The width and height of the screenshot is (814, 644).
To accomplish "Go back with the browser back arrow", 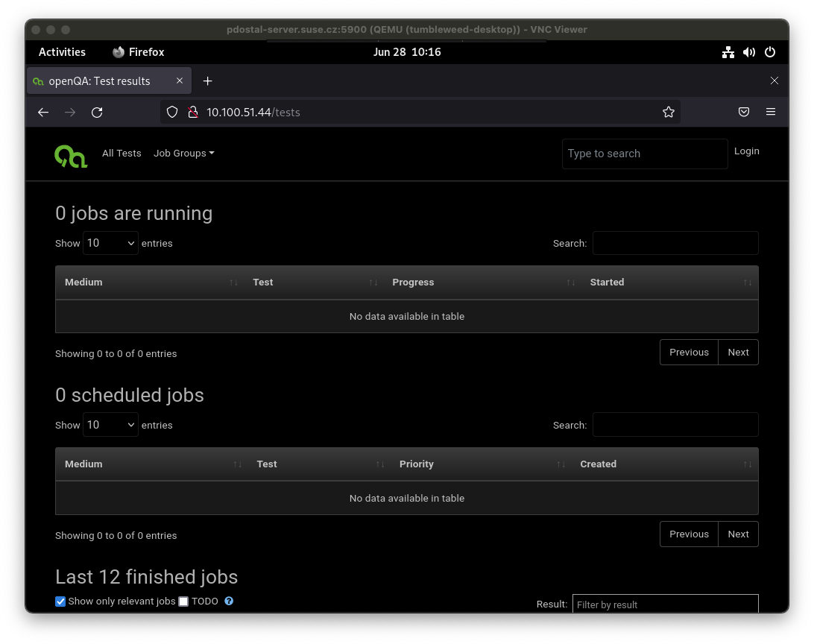I will (x=43, y=112).
